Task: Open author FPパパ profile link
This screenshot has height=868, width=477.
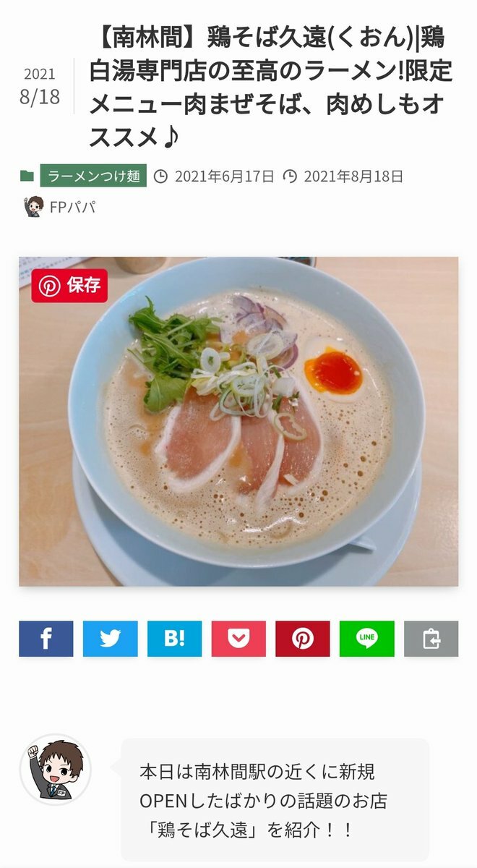Action: click(x=72, y=208)
